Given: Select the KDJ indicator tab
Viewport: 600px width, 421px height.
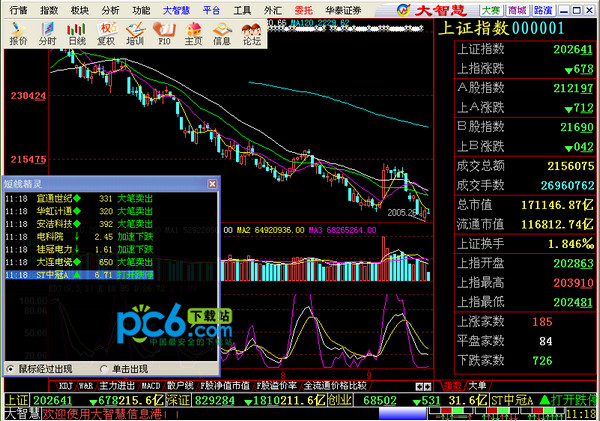Looking at the screenshot, I should pos(66,384).
